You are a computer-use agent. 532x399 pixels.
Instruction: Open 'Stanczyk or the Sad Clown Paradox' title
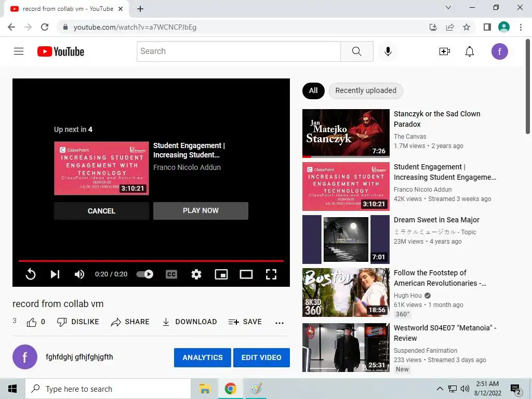(x=436, y=119)
